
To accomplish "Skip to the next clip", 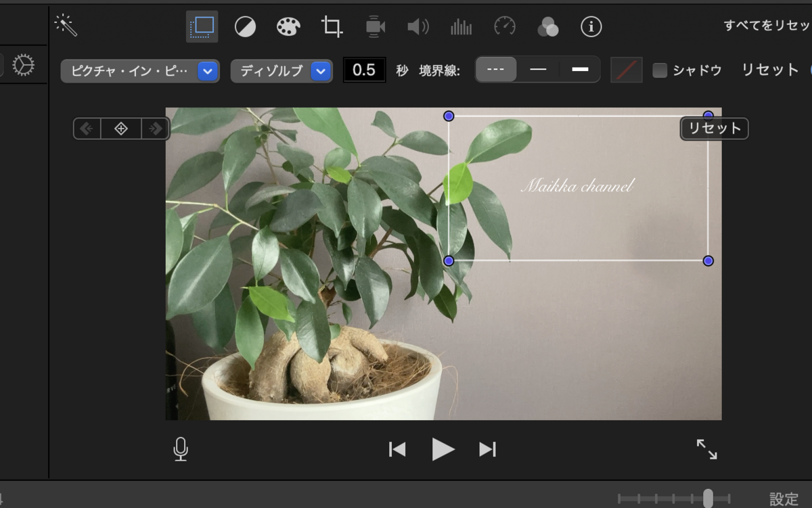I will 488,449.
